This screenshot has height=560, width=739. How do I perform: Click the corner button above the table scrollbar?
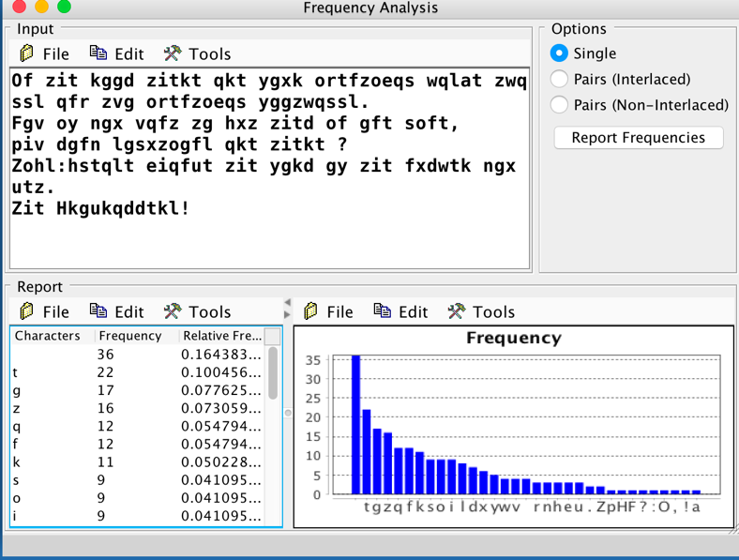[273, 336]
